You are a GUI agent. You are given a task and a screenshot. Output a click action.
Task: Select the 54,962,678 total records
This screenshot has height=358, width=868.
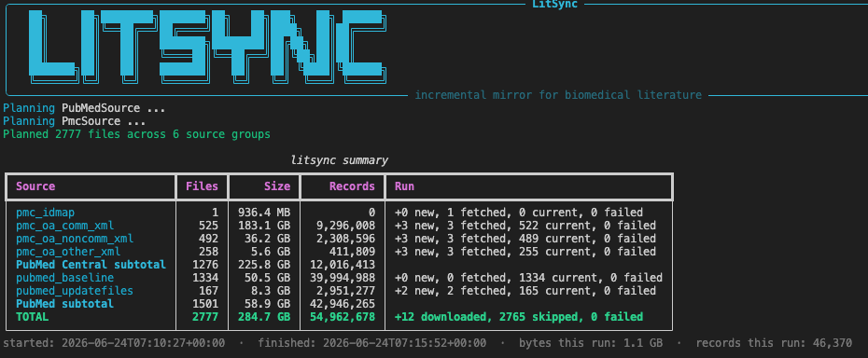click(x=343, y=317)
